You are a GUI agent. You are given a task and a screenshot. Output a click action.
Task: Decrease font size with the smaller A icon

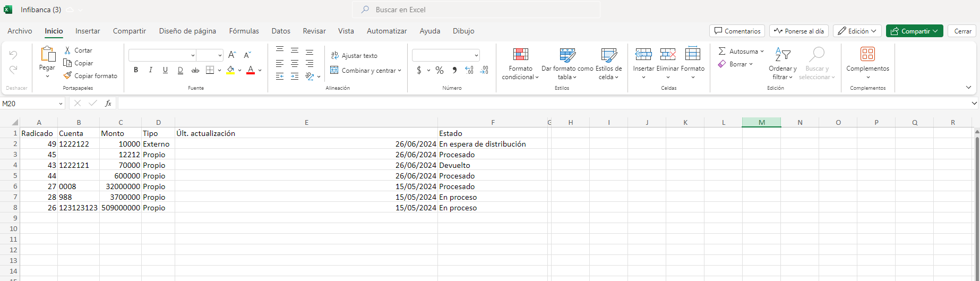click(x=247, y=55)
